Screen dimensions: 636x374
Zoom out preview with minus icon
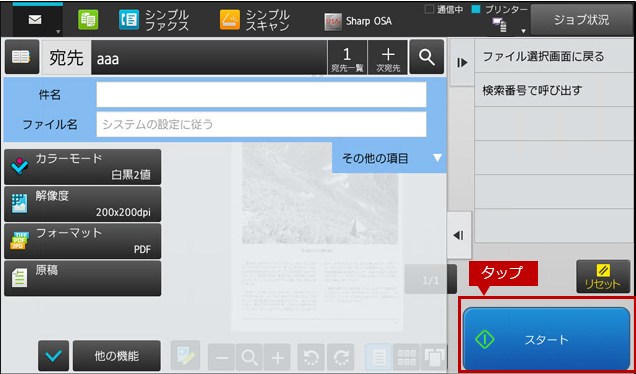pyautogui.click(x=222, y=357)
